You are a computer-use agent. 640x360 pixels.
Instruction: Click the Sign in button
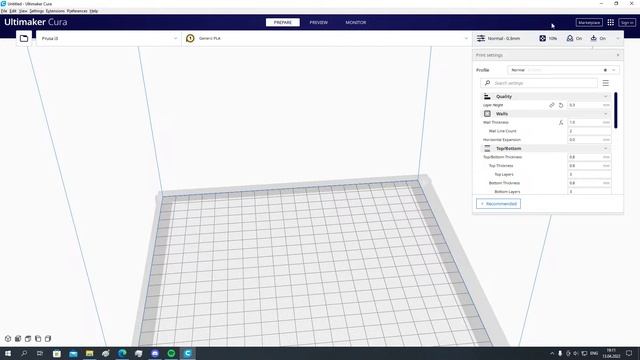(x=627, y=22)
